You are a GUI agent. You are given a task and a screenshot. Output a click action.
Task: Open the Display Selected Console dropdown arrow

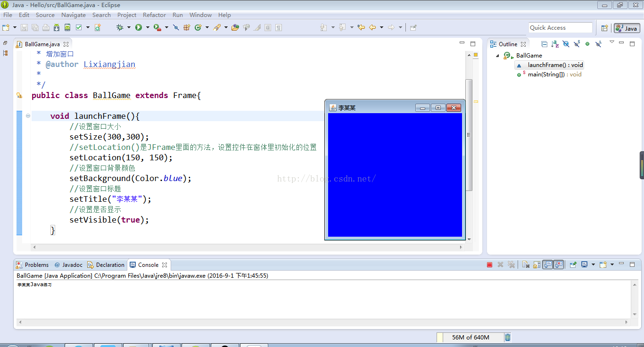click(593, 264)
